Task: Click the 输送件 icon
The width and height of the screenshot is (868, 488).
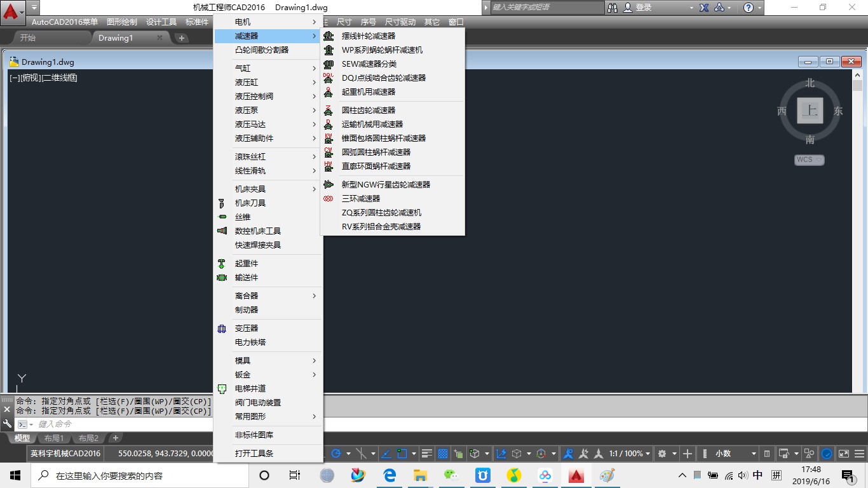Action: [x=222, y=278]
